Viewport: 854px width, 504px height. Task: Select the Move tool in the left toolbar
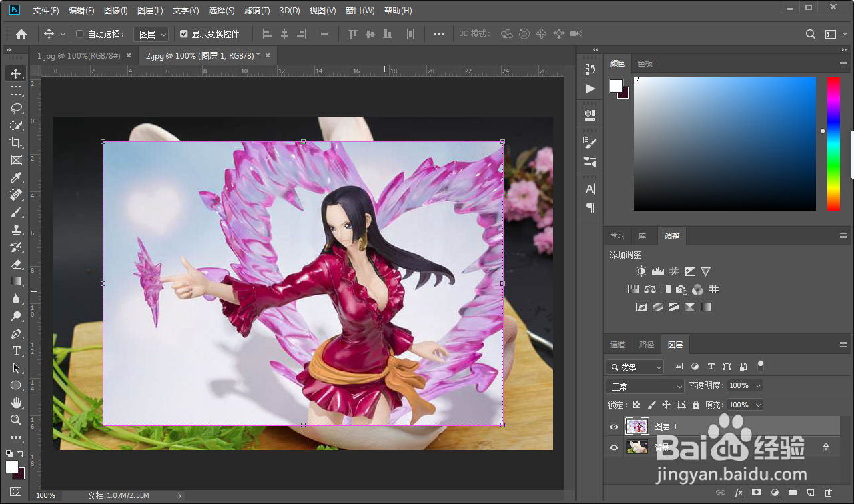tap(16, 73)
